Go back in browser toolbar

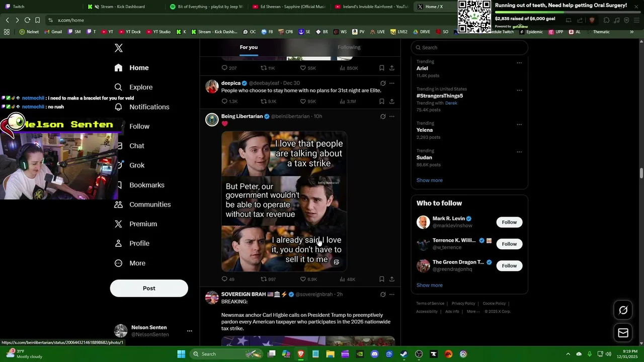click(7, 20)
